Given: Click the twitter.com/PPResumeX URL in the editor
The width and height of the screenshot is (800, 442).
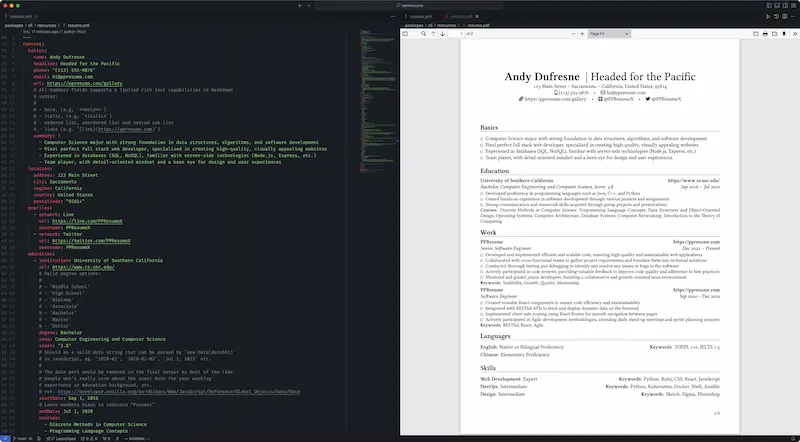Looking at the screenshot, I should tap(92, 241).
